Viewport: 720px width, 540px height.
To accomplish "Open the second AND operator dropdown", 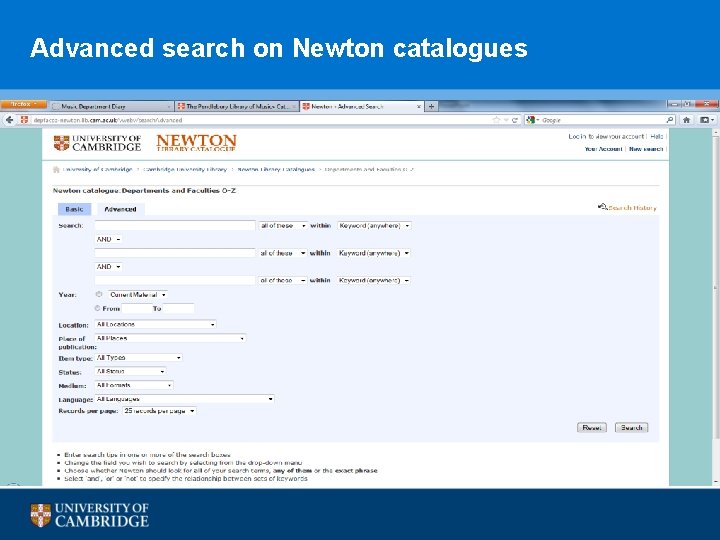I will pos(108,267).
